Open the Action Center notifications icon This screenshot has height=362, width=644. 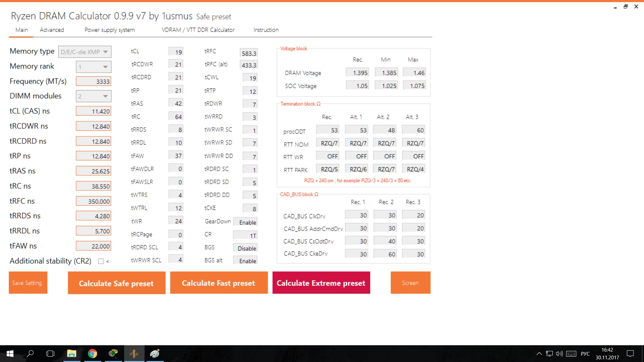(x=630, y=354)
